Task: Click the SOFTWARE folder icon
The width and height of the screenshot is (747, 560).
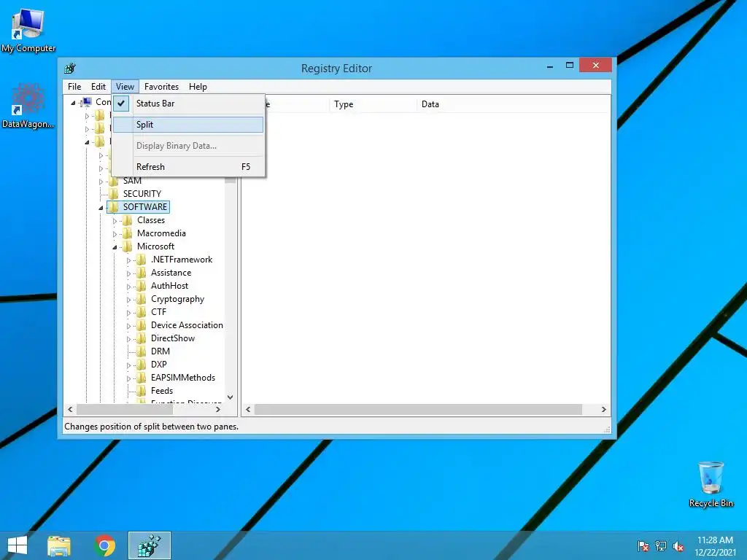Action: click(114, 206)
